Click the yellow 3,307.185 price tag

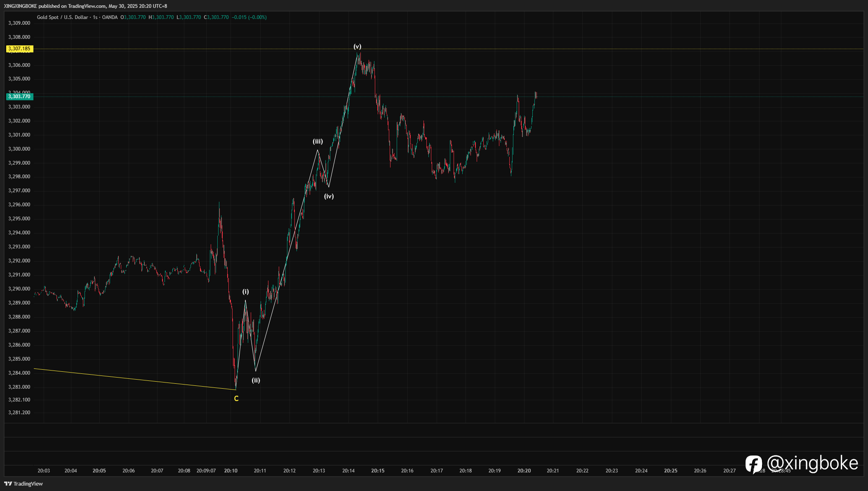tap(19, 49)
